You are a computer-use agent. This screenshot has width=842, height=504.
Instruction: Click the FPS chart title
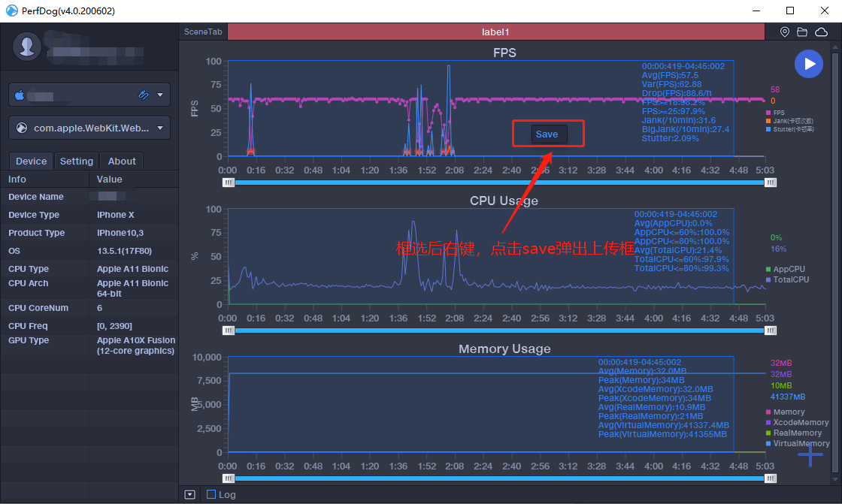[x=504, y=53]
